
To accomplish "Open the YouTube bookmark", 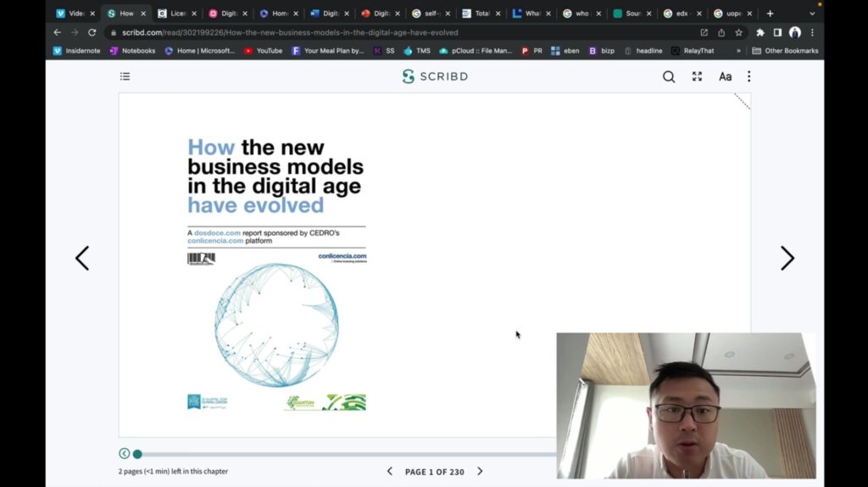I will point(264,51).
